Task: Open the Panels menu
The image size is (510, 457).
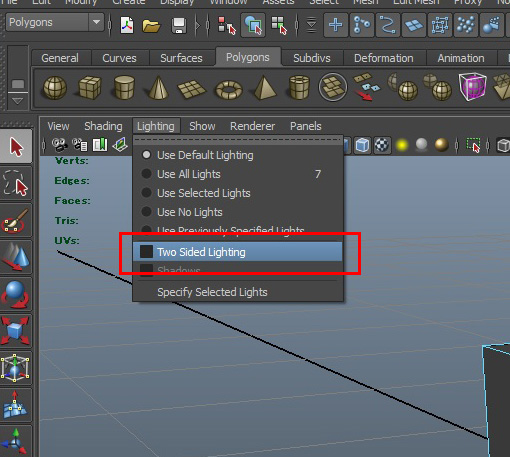Action: click(306, 126)
